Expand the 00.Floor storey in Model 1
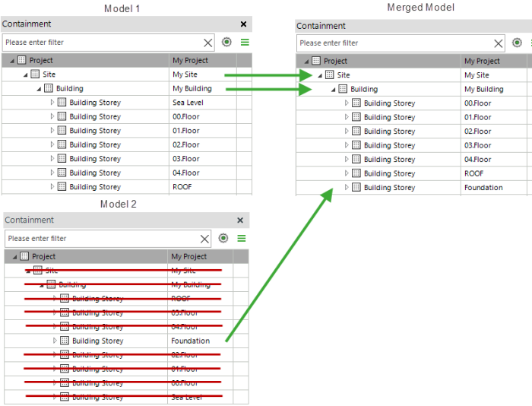 point(52,116)
